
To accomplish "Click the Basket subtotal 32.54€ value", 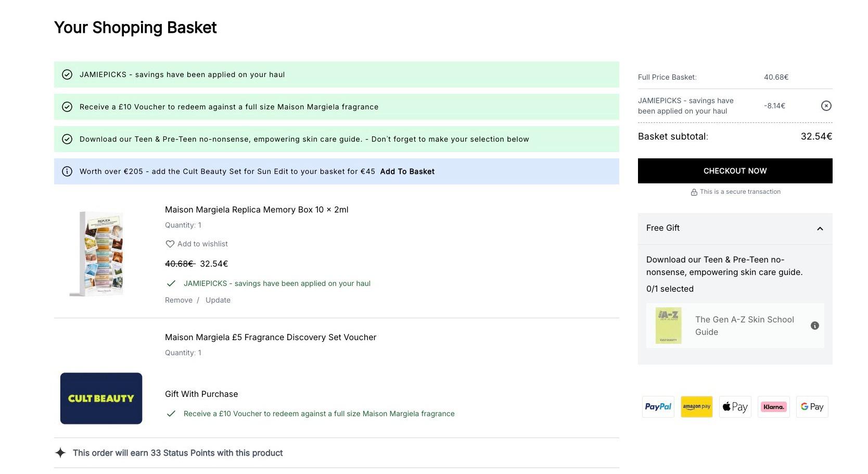I will [x=816, y=136].
